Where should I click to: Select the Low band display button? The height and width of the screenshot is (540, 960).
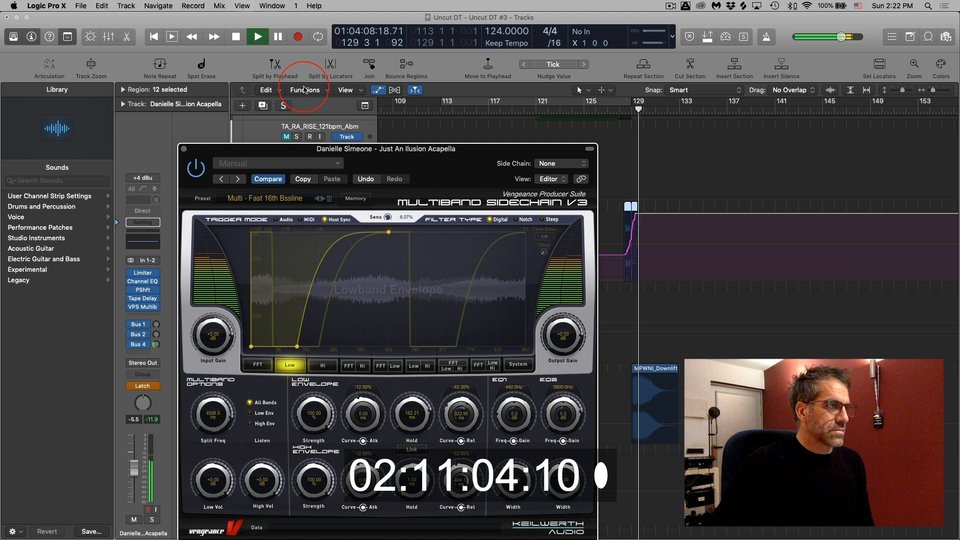point(290,365)
